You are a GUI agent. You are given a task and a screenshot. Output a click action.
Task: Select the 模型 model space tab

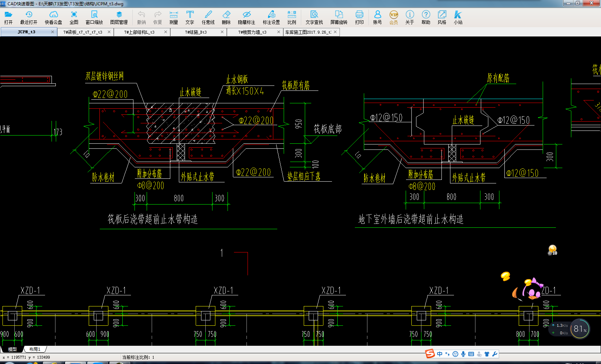tap(12, 349)
